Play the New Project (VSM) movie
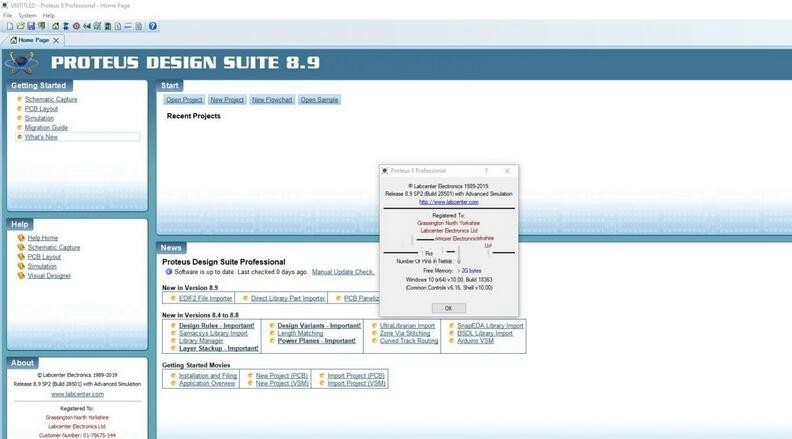This screenshot has height=439, width=792. tap(282, 383)
